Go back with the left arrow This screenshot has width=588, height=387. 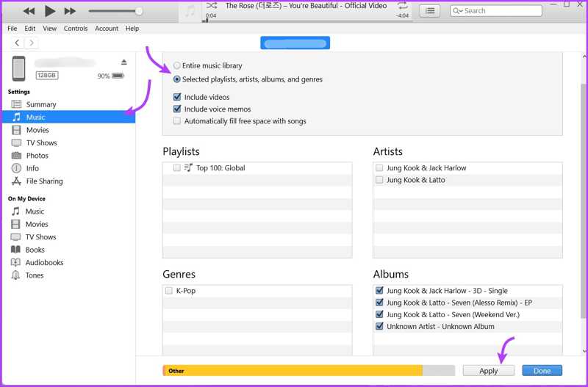[18, 43]
